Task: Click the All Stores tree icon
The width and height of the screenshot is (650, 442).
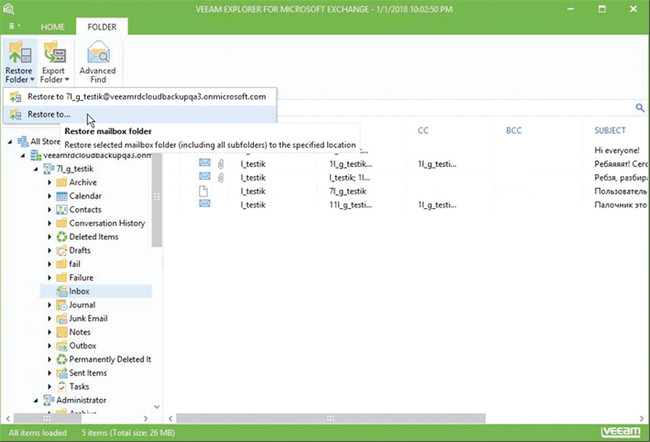Action: point(22,141)
